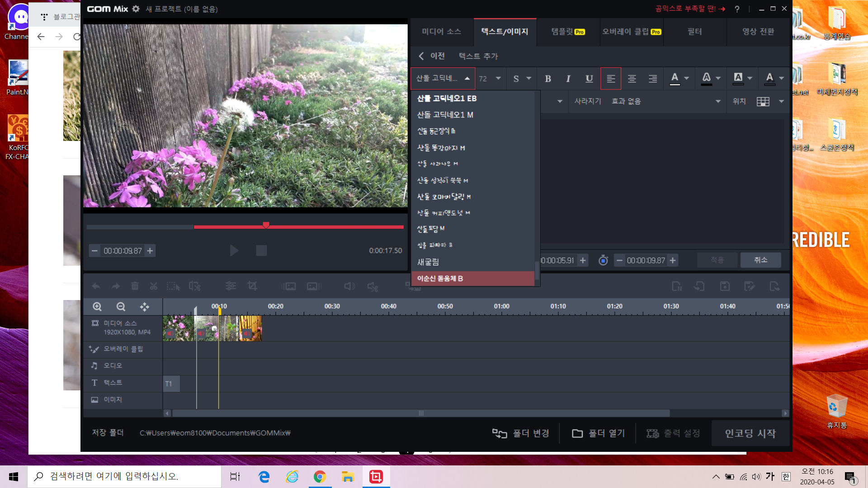
Task: Toggle bold text formatting
Action: point(547,79)
